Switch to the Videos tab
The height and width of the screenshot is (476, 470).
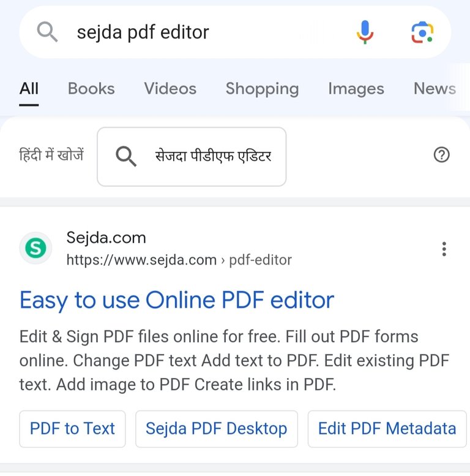(x=170, y=89)
